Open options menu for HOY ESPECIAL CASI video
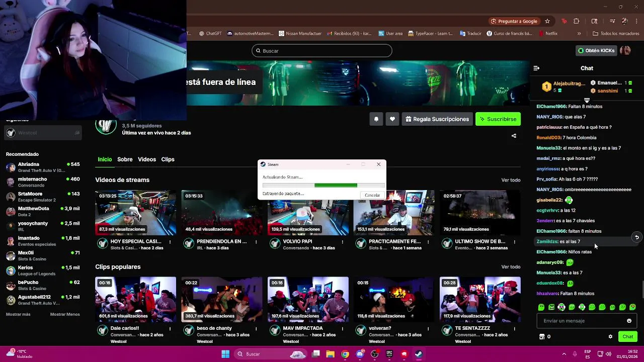This screenshot has width=644, height=362. [x=170, y=242]
